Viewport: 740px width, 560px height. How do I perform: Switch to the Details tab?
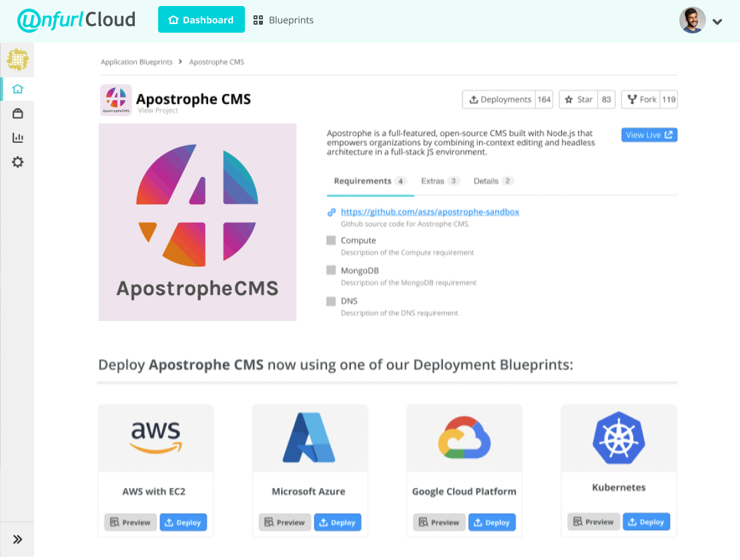click(494, 182)
